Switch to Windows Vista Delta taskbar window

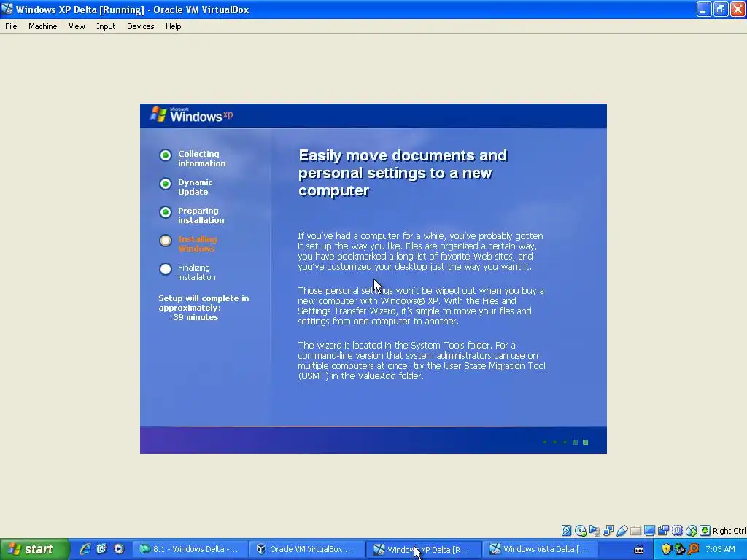(541, 549)
